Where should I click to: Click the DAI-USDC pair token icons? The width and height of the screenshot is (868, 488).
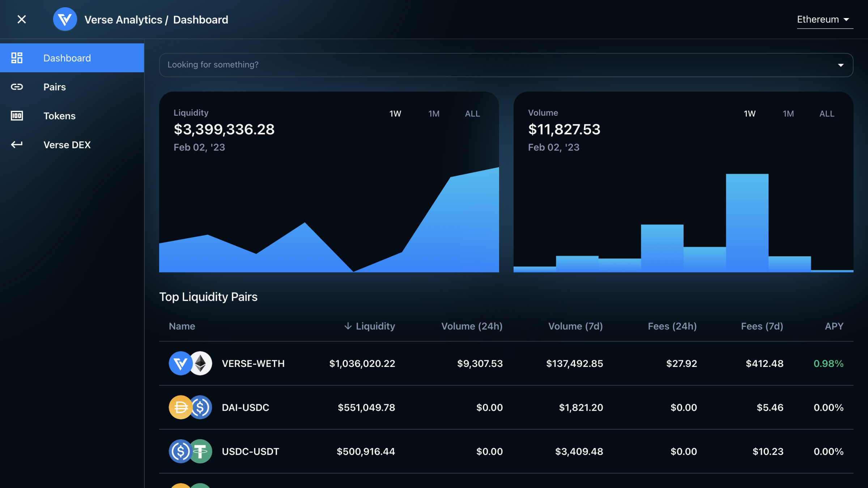(x=190, y=407)
